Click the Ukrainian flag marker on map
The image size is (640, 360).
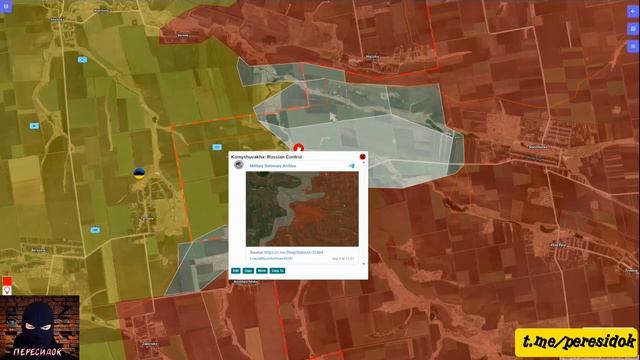tap(139, 173)
